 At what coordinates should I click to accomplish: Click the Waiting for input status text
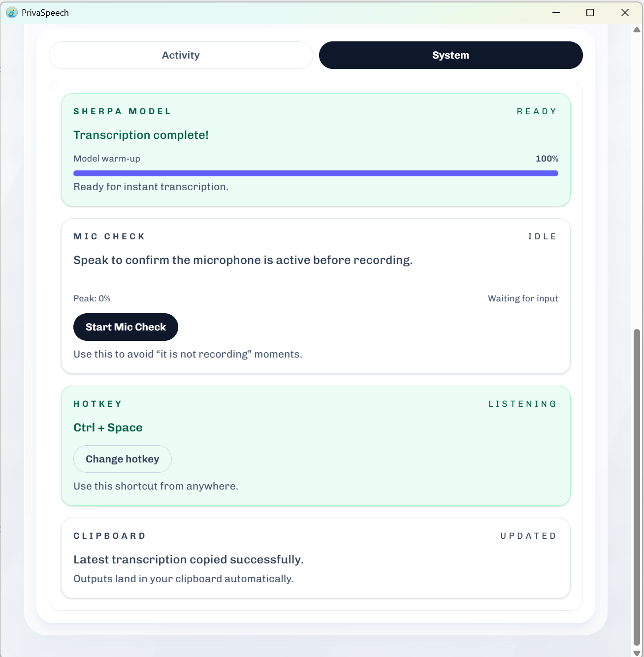coord(523,298)
